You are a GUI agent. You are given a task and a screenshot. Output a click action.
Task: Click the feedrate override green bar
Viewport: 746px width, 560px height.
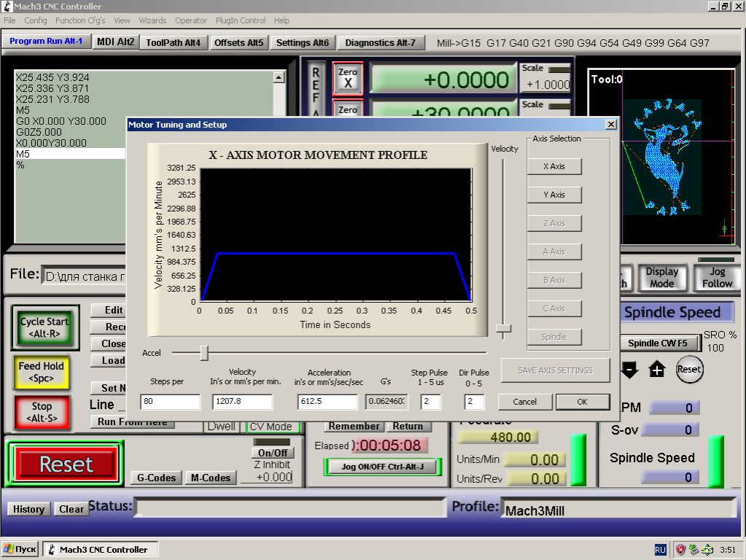(578, 459)
